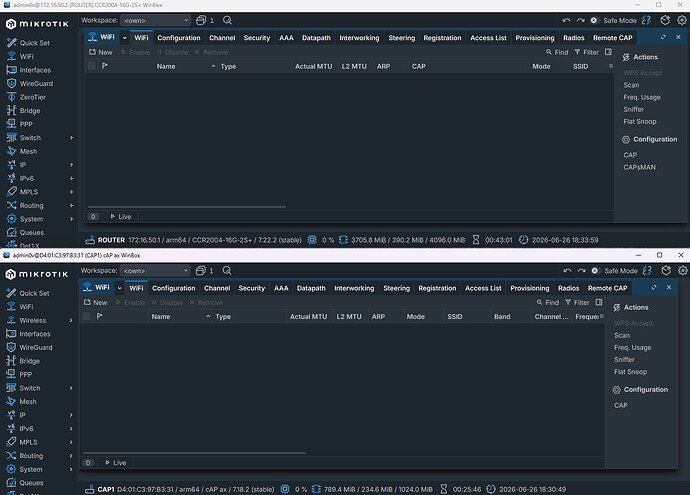
Task: Open Bridge in CAP1 window sidebar
Action: 23,361
